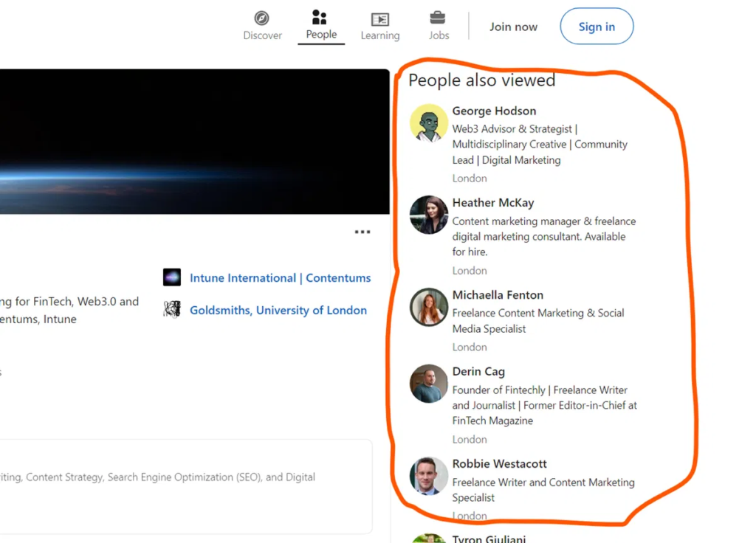
Task: Click Heather McKay's profile photo
Action: point(428,215)
